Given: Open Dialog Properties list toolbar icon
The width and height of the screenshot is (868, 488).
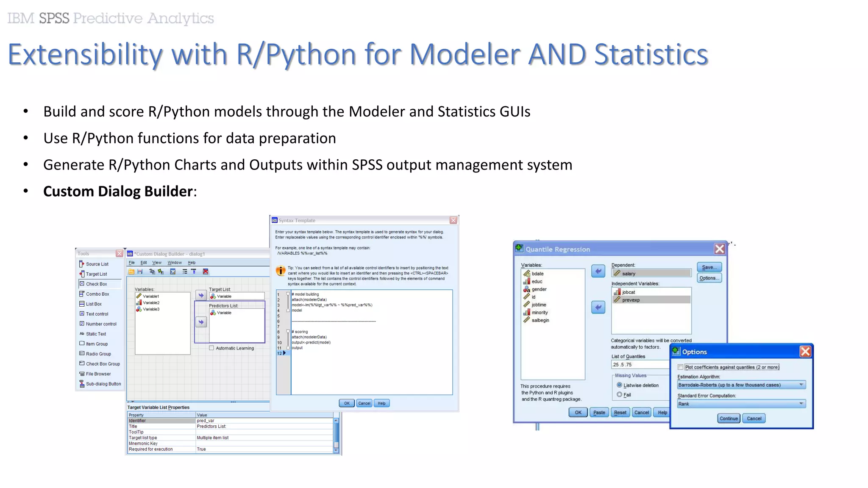Looking at the screenshot, I should [185, 272].
